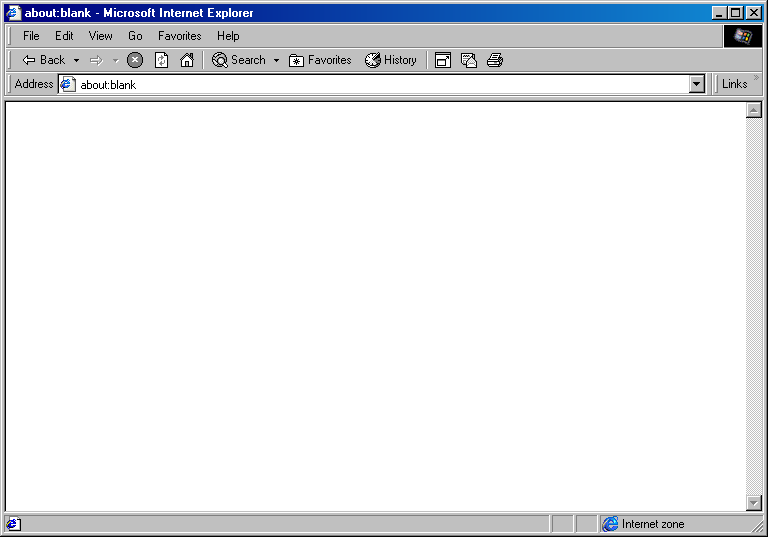Open the Edit menu
Image resolution: width=768 pixels, height=538 pixels.
[x=64, y=36]
